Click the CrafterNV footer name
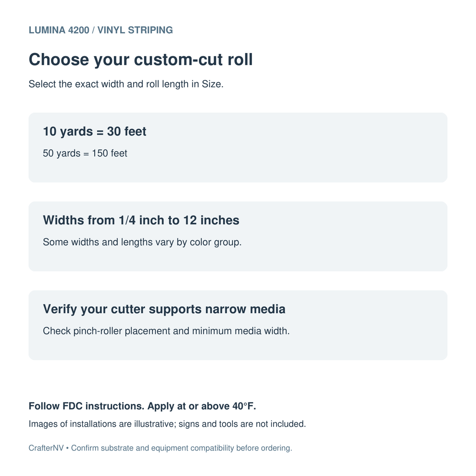Image resolution: width=476 pixels, height=476 pixels. pos(46,448)
